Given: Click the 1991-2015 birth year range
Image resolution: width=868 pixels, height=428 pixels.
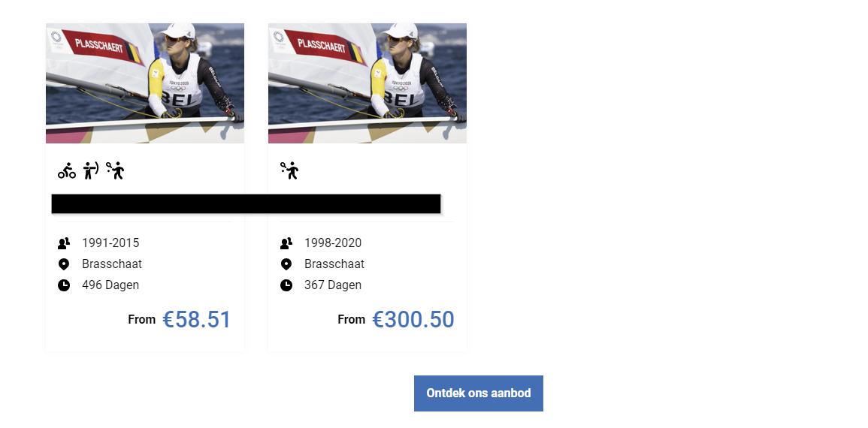Looking at the screenshot, I should 110,243.
